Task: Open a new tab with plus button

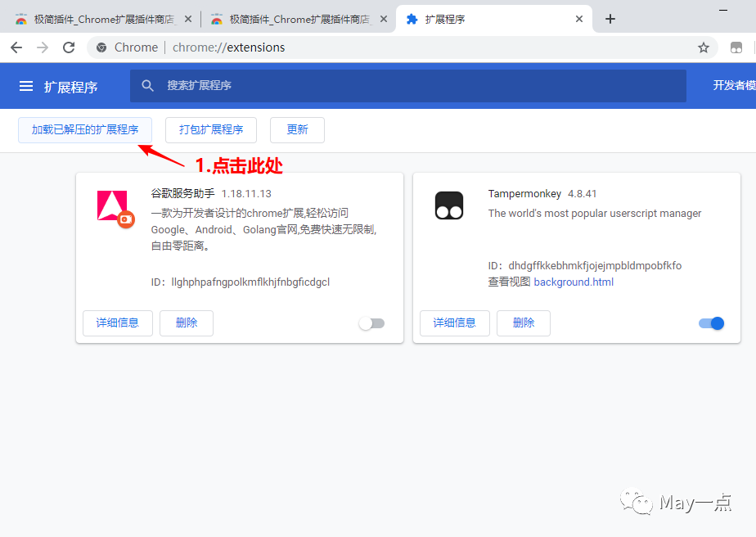Action: [x=610, y=19]
